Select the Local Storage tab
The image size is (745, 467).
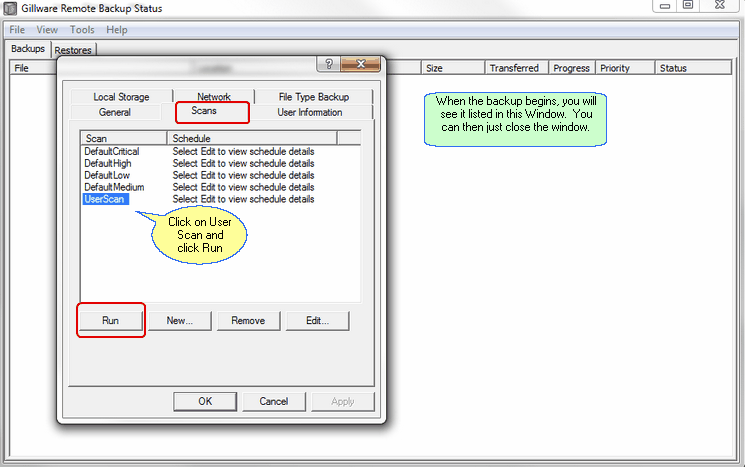pyautogui.click(x=121, y=97)
